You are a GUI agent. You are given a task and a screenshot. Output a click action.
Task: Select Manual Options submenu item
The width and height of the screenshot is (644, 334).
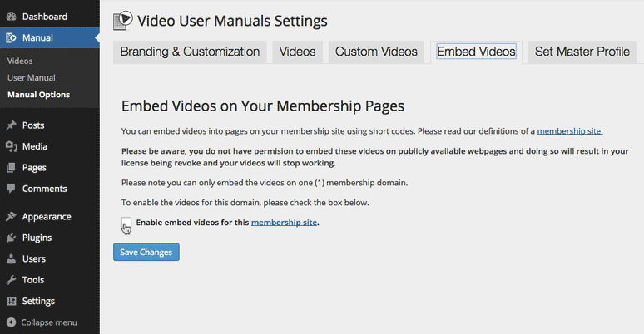[x=38, y=95]
